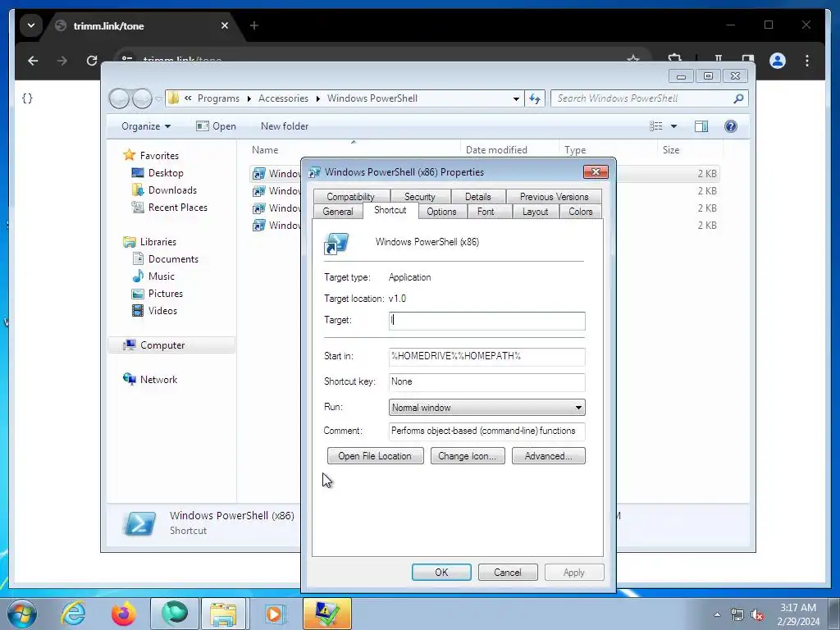Confirm the Properties dialog with OK

(x=441, y=572)
